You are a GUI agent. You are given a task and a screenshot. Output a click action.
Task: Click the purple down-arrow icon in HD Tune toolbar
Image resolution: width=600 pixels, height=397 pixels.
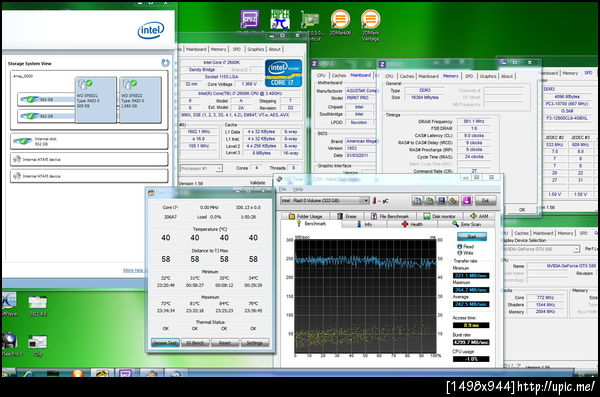(x=467, y=200)
